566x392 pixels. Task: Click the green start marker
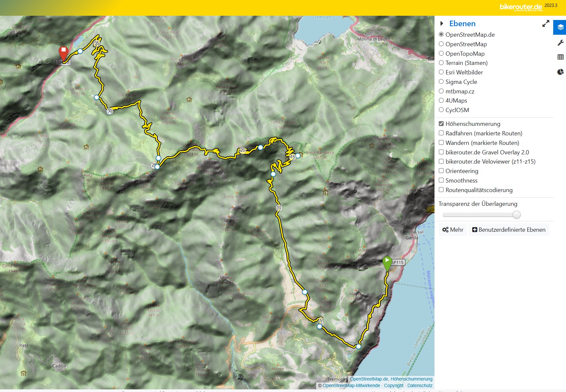pos(387,263)
